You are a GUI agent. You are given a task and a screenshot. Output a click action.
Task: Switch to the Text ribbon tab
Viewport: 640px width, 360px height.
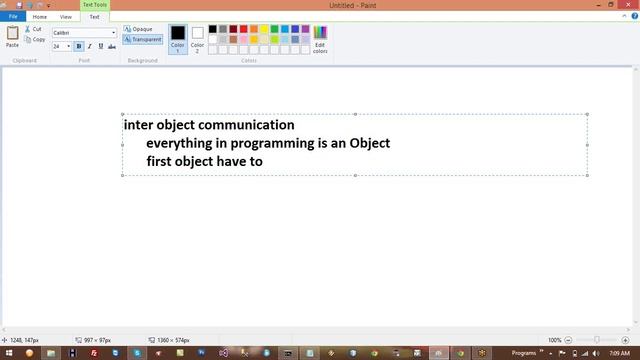pos(94,17)
